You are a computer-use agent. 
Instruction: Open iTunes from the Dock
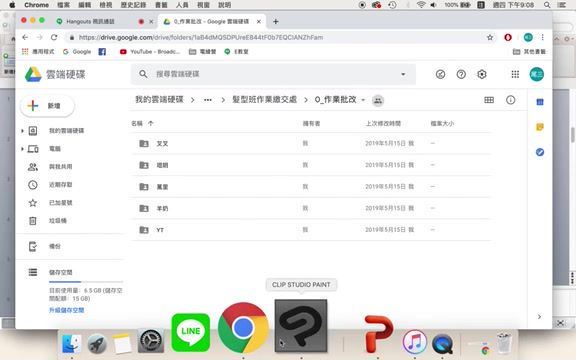point(415,342)
